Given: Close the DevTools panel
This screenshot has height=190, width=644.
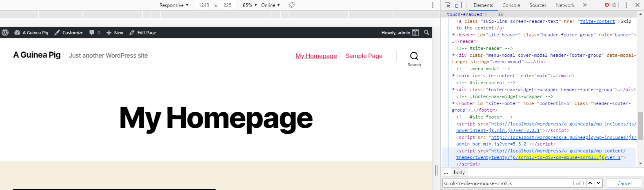Looking at the screenshot, I should coord(637,5).
